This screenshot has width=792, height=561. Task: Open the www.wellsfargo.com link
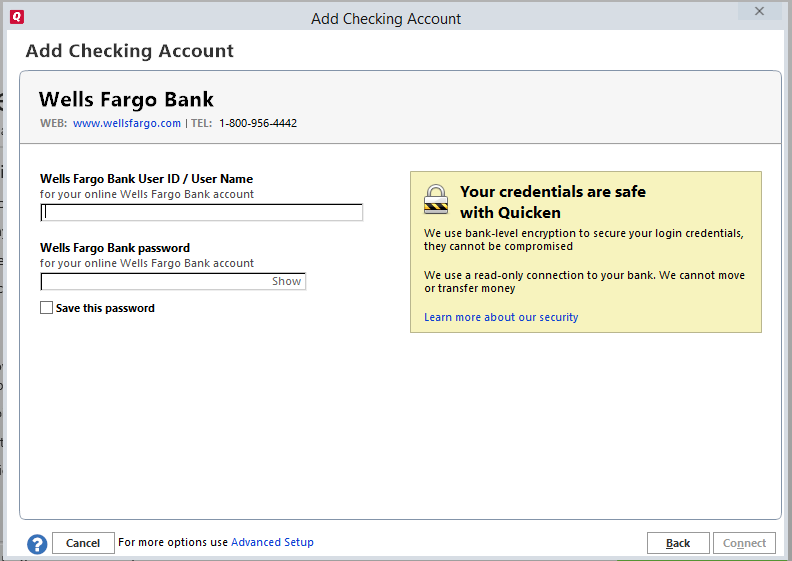(x=127, y=123)
